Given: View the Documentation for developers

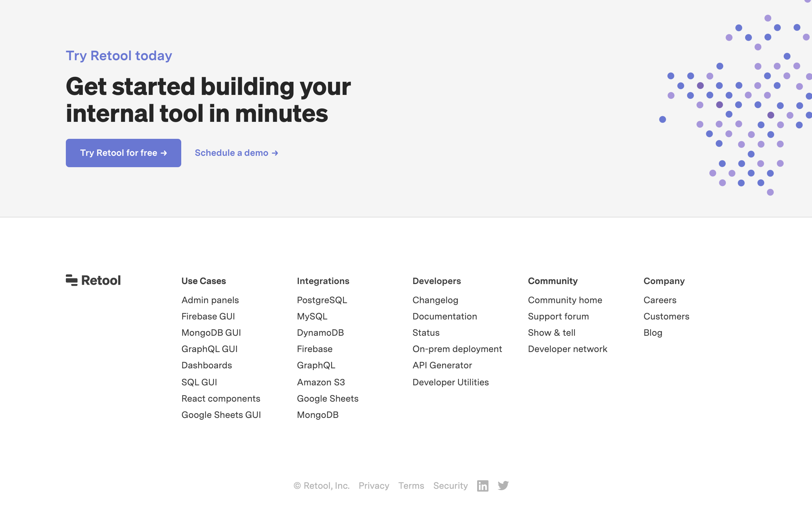Looking at the screenshot, I should (x=445, y=316).
